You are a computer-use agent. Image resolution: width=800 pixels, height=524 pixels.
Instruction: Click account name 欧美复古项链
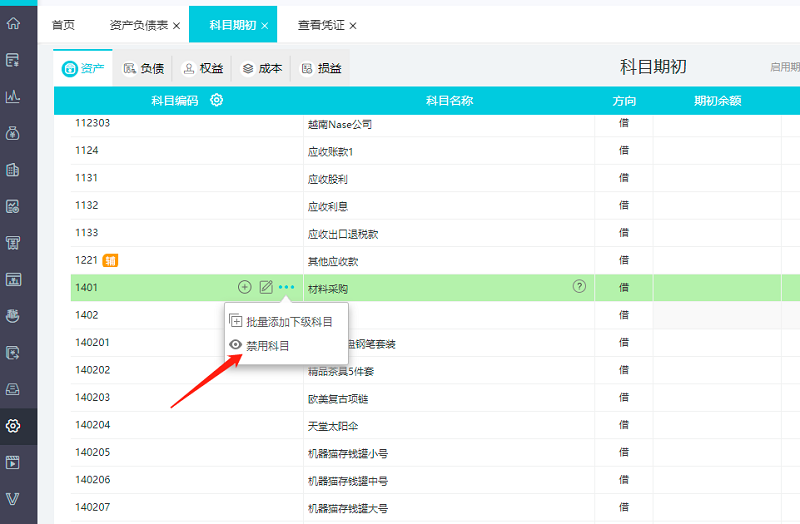click(x=338, y=399)
